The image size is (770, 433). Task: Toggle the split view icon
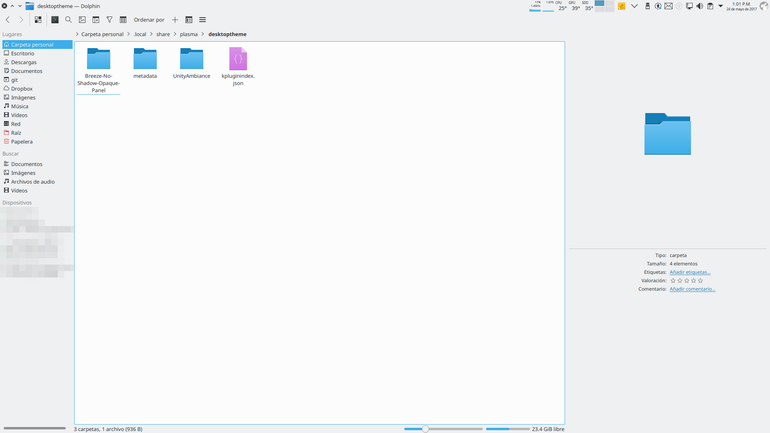96,20
